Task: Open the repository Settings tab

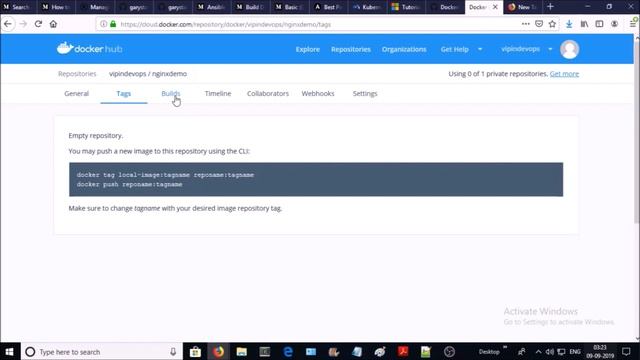Action: click(x=365, y=93)
